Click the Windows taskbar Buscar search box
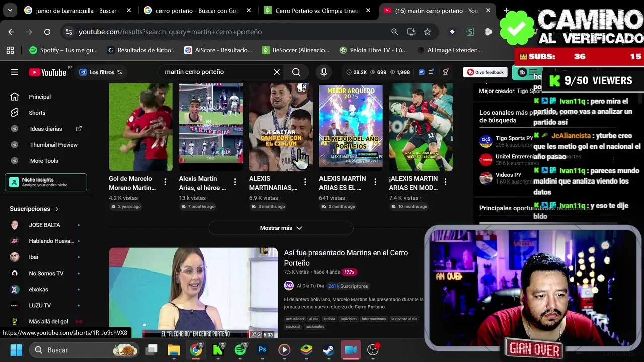Screen dimensions: 644x362 point(83,350)
